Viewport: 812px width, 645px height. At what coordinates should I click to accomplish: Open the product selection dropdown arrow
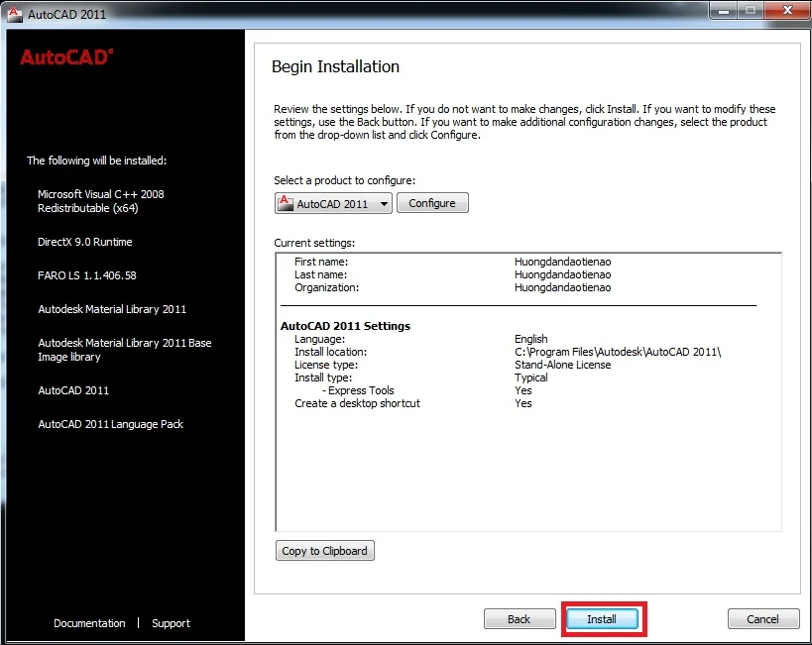383,204
